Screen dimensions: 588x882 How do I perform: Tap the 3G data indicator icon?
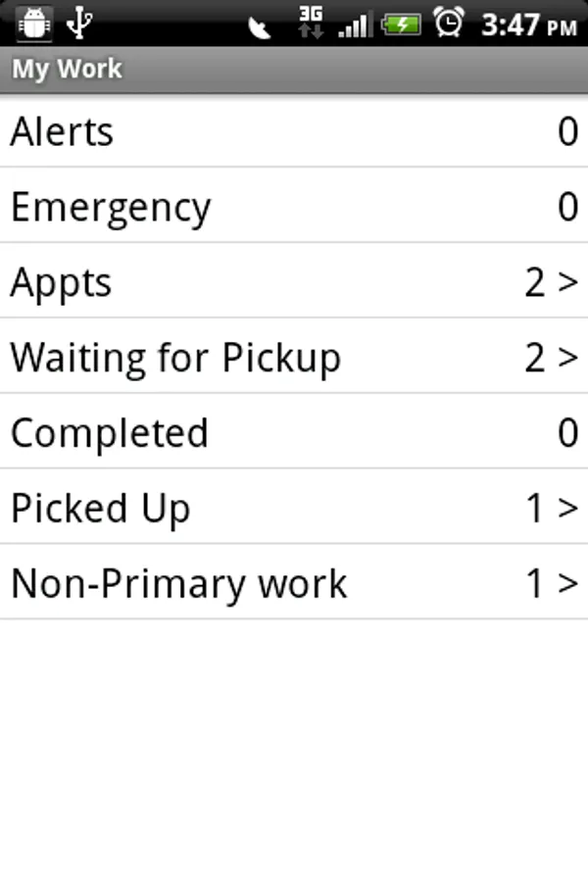pos(311,23)
